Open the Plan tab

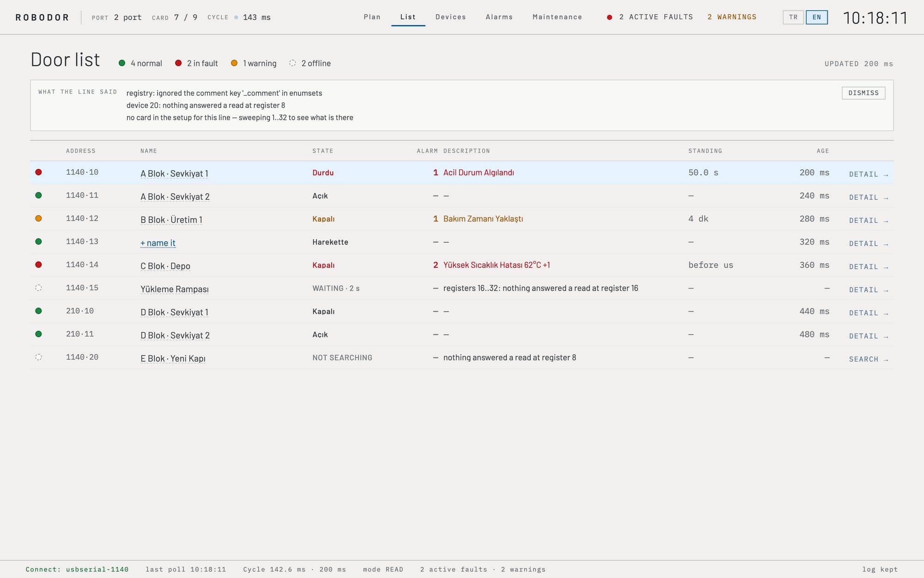coord(372,17)
